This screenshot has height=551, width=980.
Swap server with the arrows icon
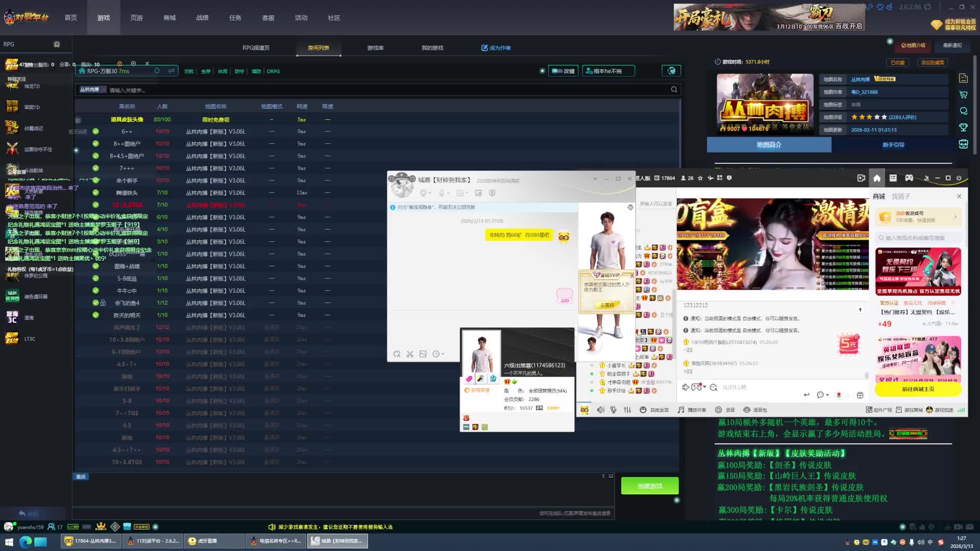(171, 71)
